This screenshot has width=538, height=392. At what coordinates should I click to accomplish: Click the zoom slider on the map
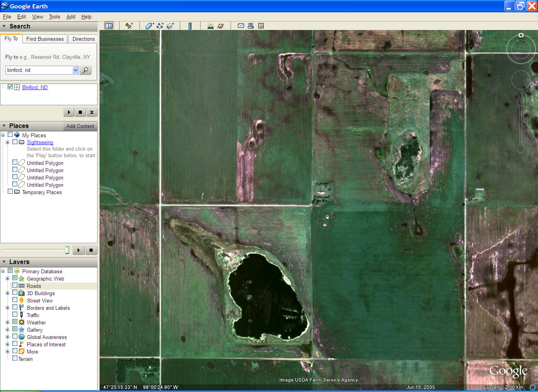521,125
